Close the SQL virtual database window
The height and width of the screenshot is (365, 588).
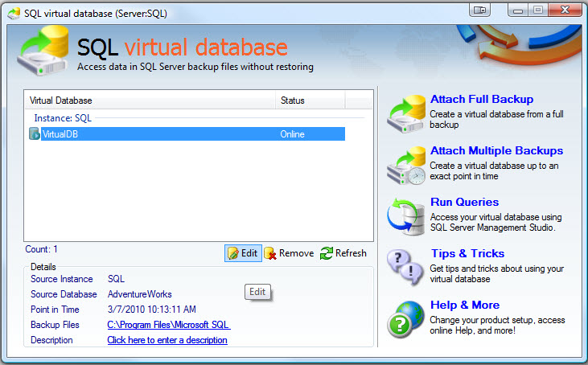[565, 10]
